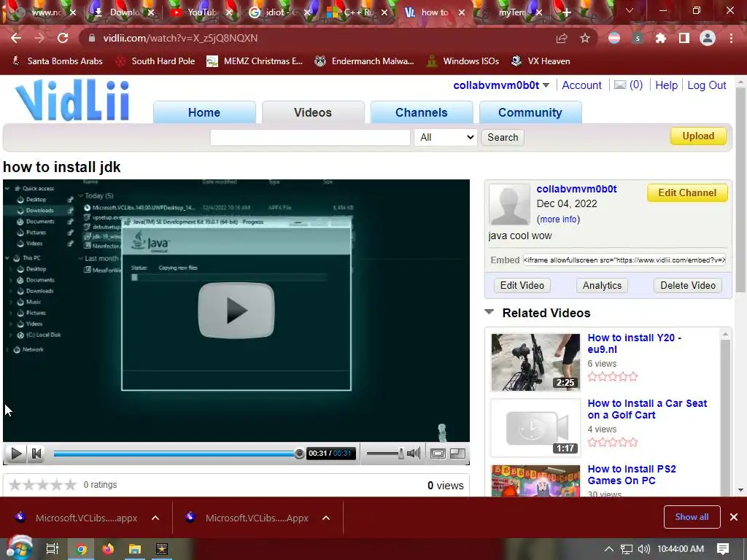Click the VidLii logo

click(72, 101)
